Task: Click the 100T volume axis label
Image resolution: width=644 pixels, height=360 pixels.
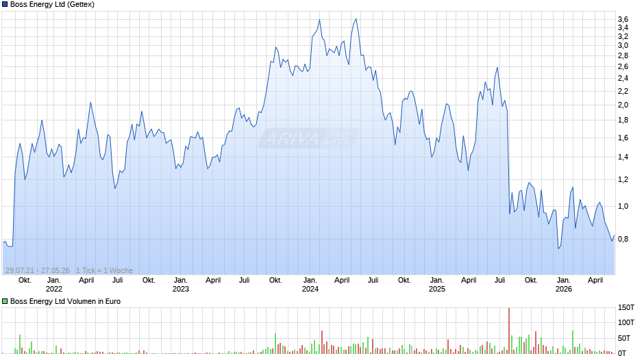Action: coord(626,322)
